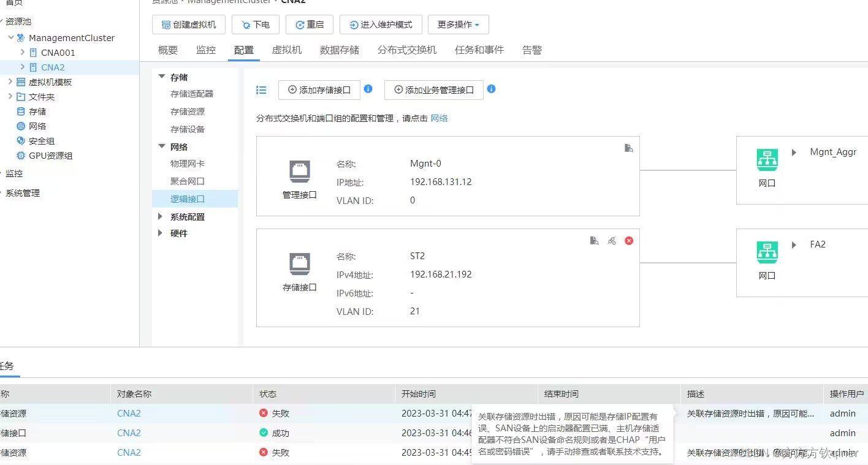The width and height of the screenshot is (868, 465).
Task: Select 存储资源 in config menu
Action: (188, 112)
